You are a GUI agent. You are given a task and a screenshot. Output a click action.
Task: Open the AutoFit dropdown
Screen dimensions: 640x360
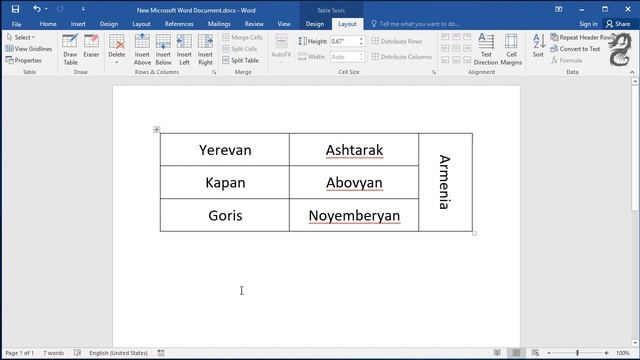pos(281,49)
